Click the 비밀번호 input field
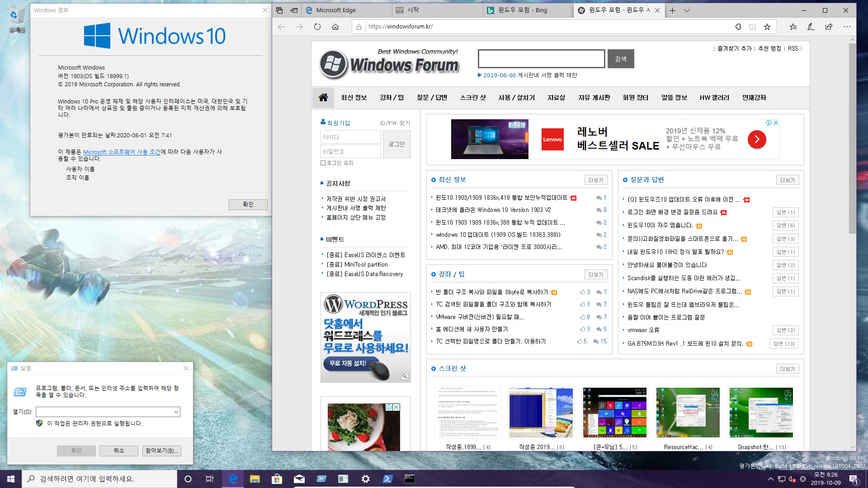The height and width of the screenshot is (488, 868). click(x=351, y=151)
